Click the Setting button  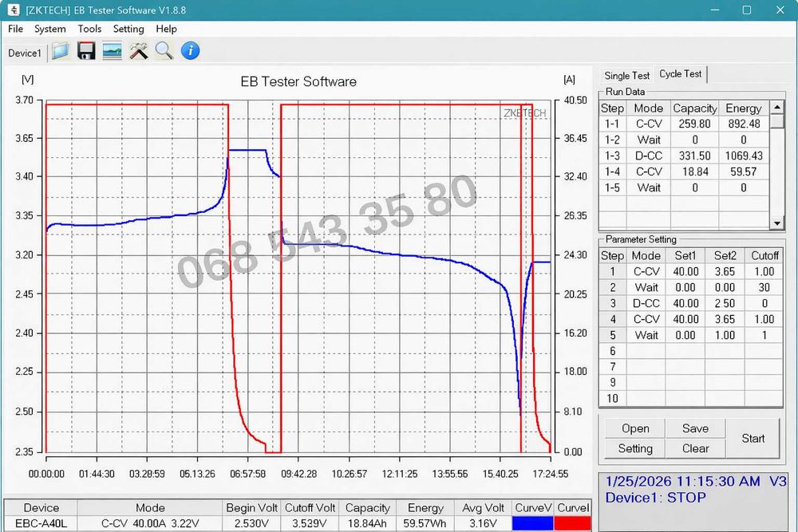coord(635,448)
